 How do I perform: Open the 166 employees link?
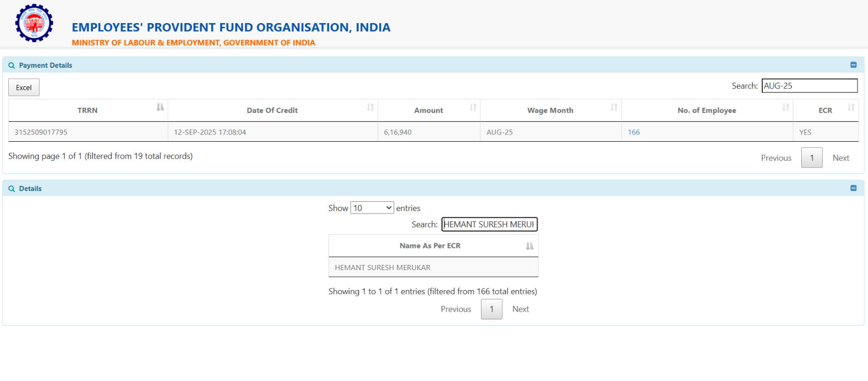[634, 132]
